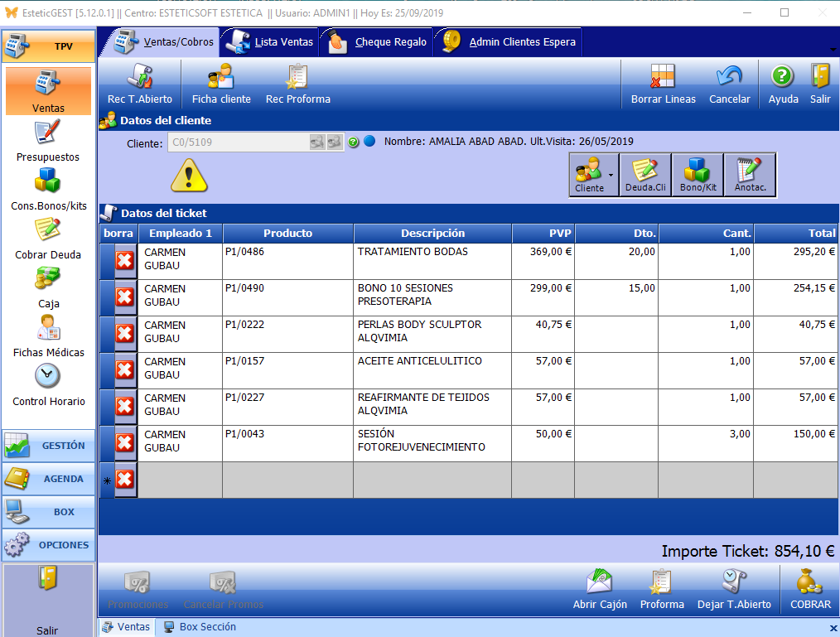Open Control Horario clock icon

(x=47, y=384)
